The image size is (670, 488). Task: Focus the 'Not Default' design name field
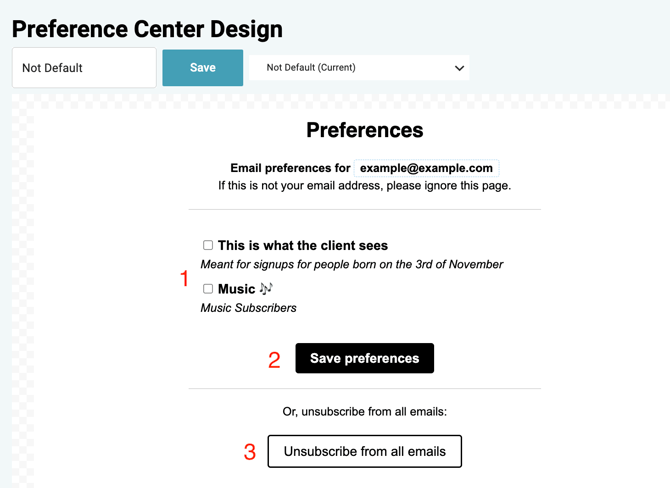[x=84, y=68]
